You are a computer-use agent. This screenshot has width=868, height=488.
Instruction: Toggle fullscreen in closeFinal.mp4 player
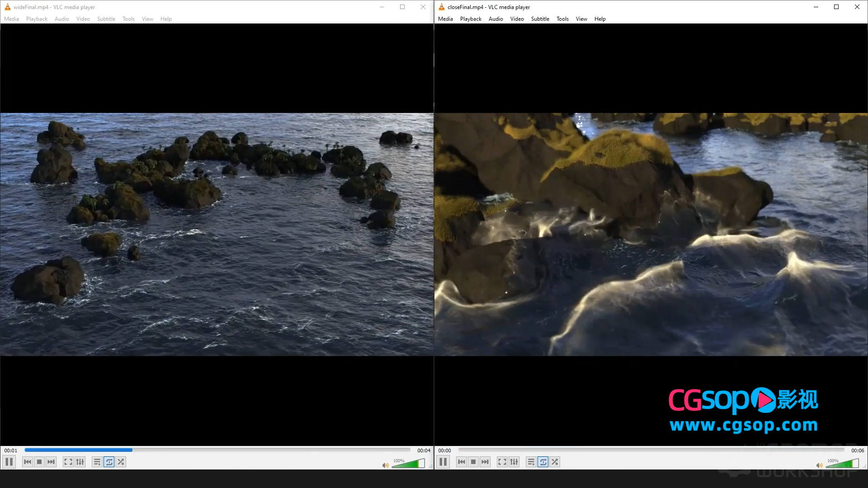(502, 462)
